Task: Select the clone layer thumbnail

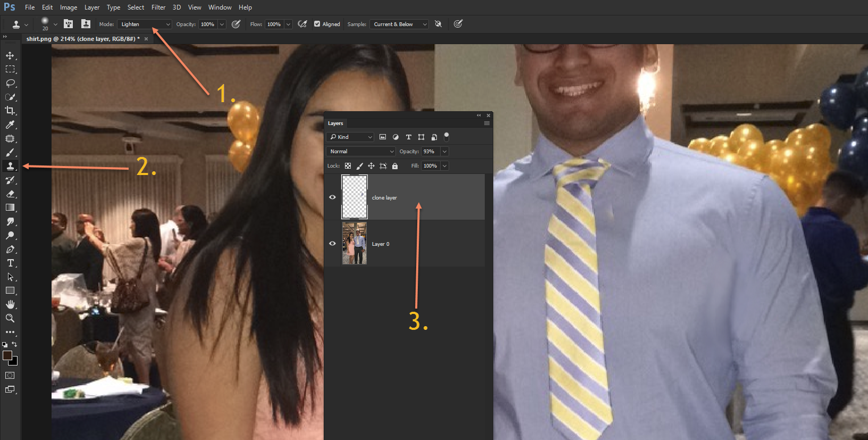Action: pyautogui.click(x=354, y=197)
